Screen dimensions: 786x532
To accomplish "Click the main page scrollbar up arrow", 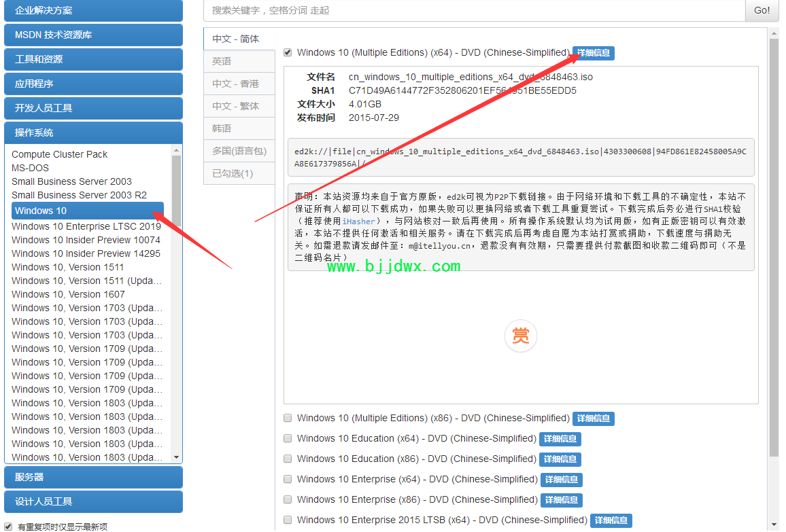I will (774, 34).
